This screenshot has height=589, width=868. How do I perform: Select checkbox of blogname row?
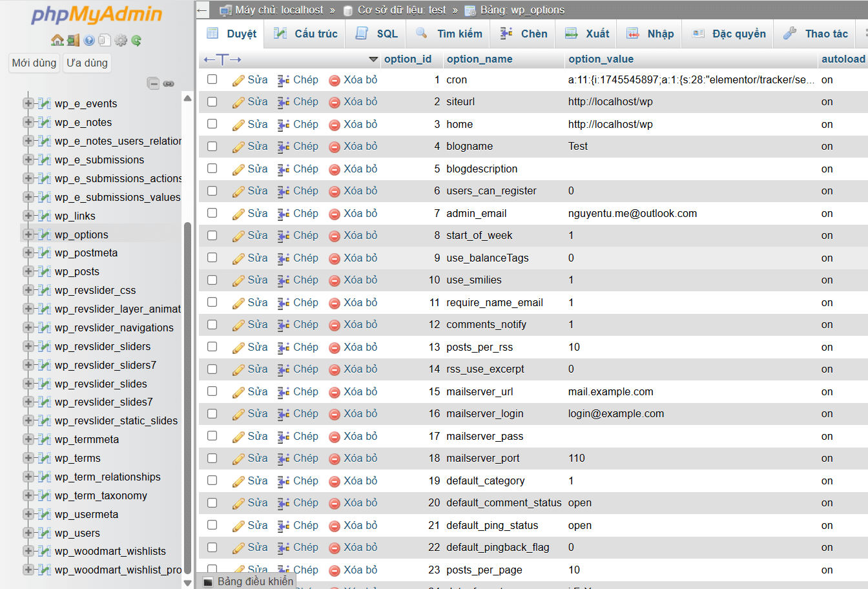point(212,146)
